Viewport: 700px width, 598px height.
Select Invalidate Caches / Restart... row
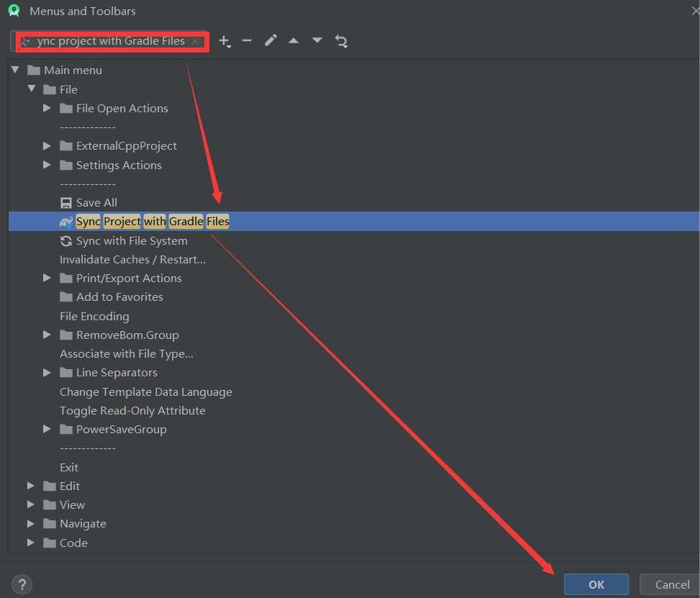(354, 260)
